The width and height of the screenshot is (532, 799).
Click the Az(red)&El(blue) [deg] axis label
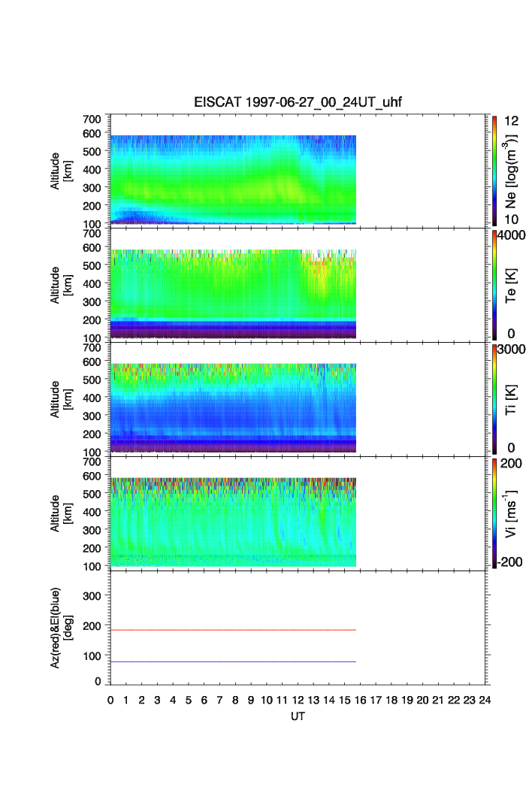(x=61, y=628)
